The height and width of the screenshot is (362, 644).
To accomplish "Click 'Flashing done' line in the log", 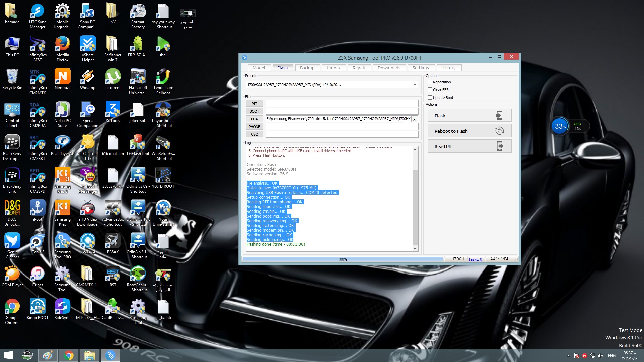I will tap(275, 244).
